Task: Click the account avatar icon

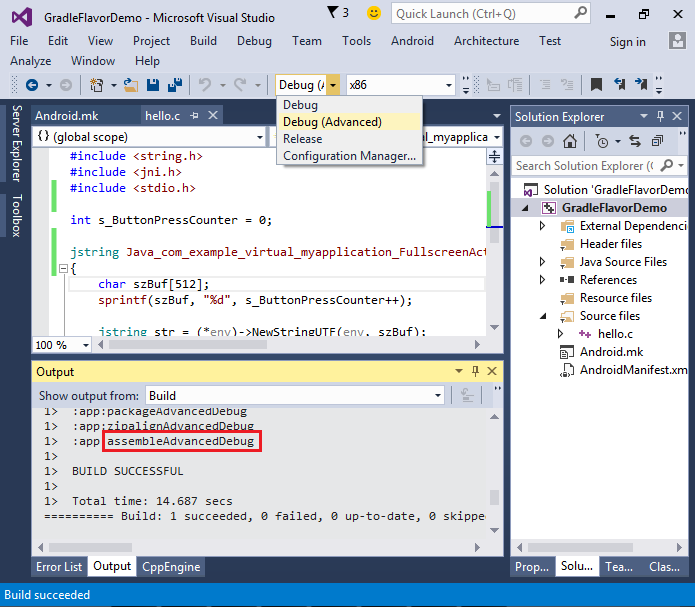Action: tap(677, 41)
